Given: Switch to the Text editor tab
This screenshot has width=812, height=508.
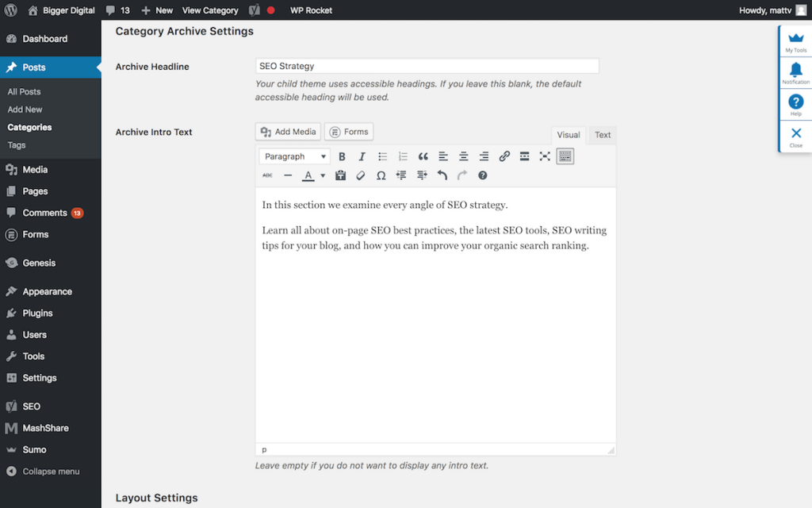Looking at the screenshot, I should coord(603,135).
